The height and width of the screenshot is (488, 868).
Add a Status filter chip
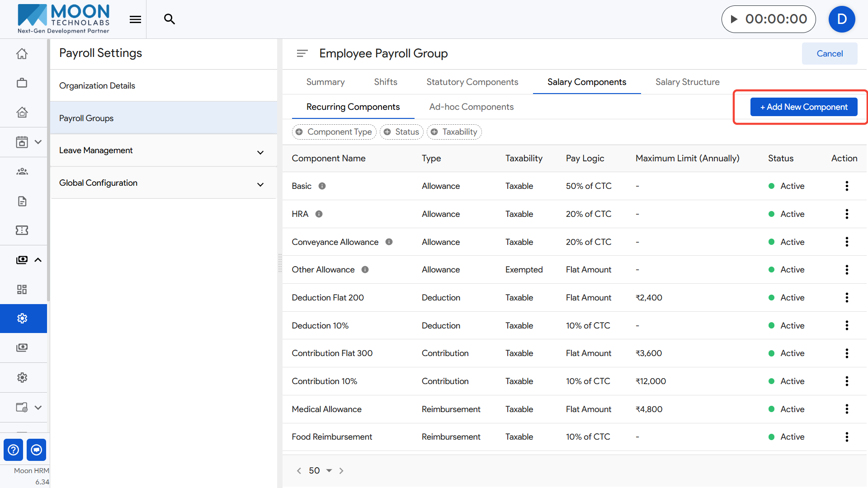click(x=401, y=132)
